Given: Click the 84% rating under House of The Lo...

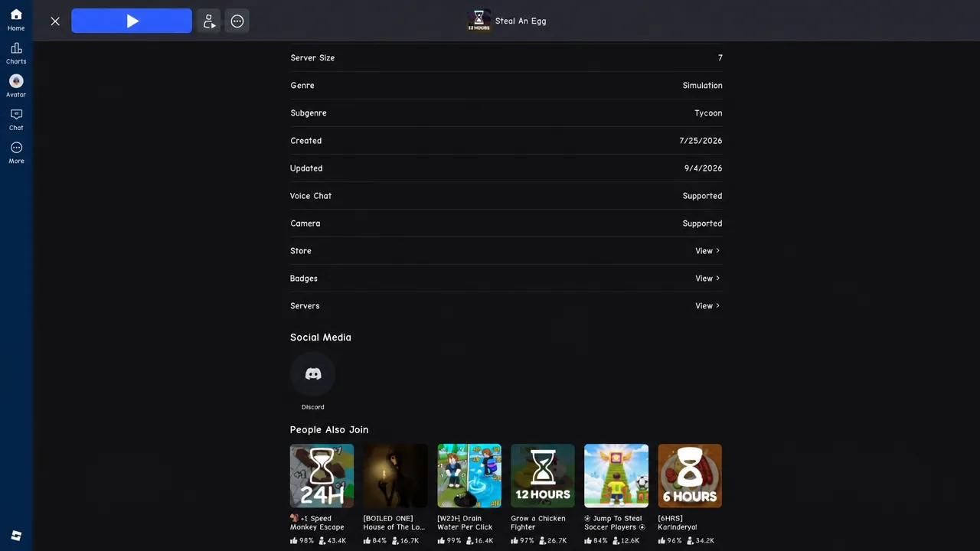Looking at the screenshot, I should [x=376, y=541].
